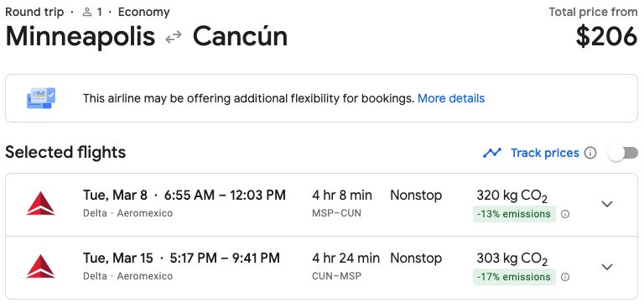Click the -13% emissions badge
Viewport: 644px width, 308px height.
514,214
